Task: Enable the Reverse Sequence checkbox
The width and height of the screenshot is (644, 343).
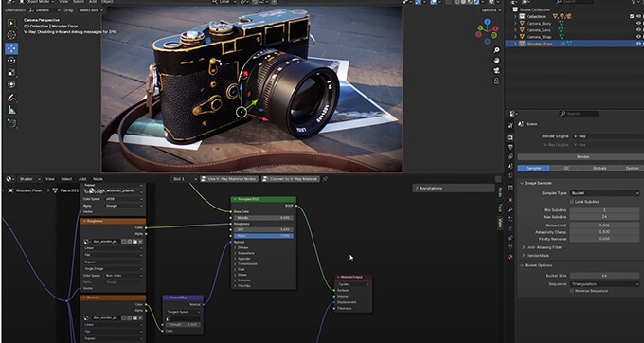Action: point(572,291)
